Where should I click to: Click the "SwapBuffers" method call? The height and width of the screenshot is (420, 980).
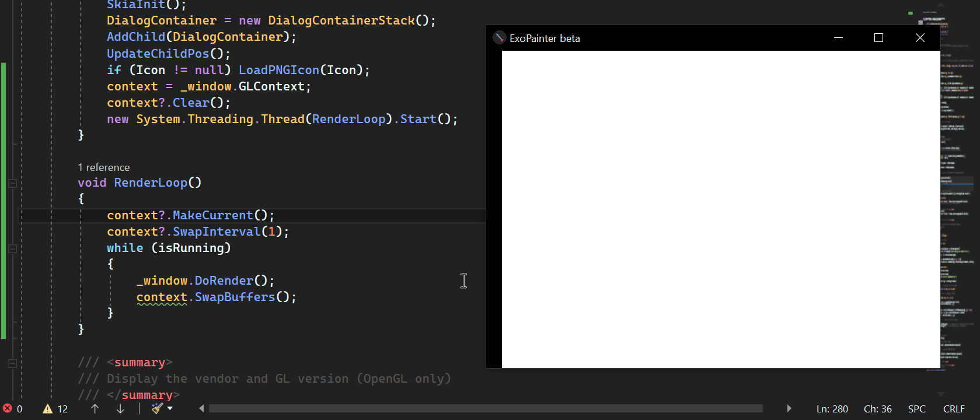click(x=235, y=297)
